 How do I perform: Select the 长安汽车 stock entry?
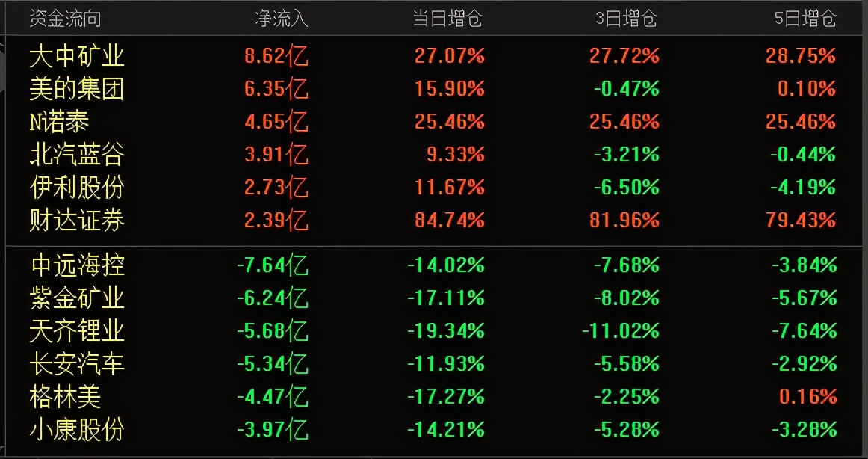[77, 364]
